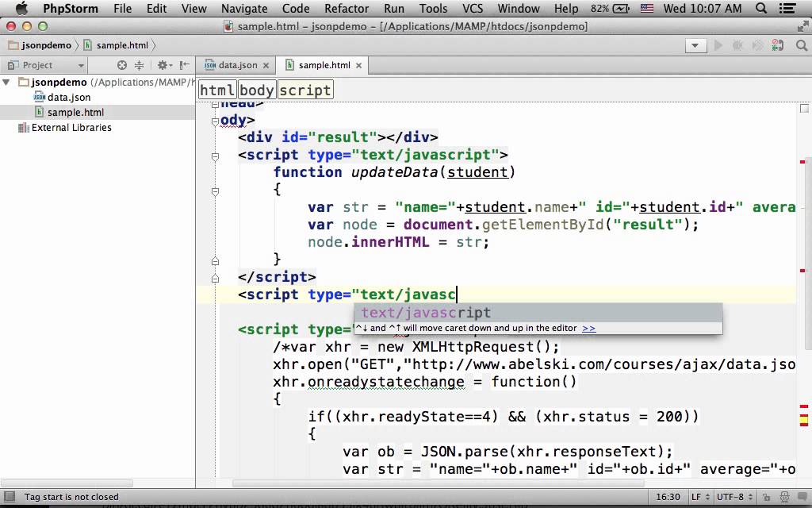The width and height of the screenshot is (812, 508).
Task: Click the Run configuration play icon
Action: tap(718, 45)
